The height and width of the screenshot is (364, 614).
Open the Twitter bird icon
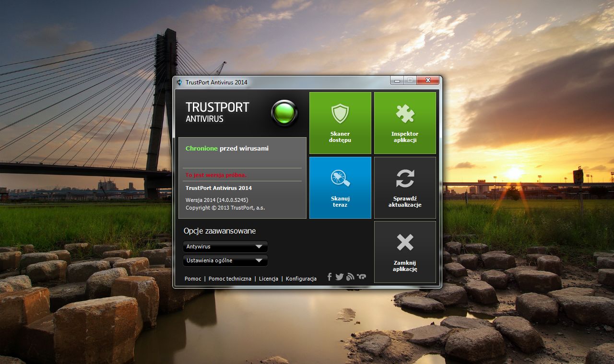click(340, 277)
